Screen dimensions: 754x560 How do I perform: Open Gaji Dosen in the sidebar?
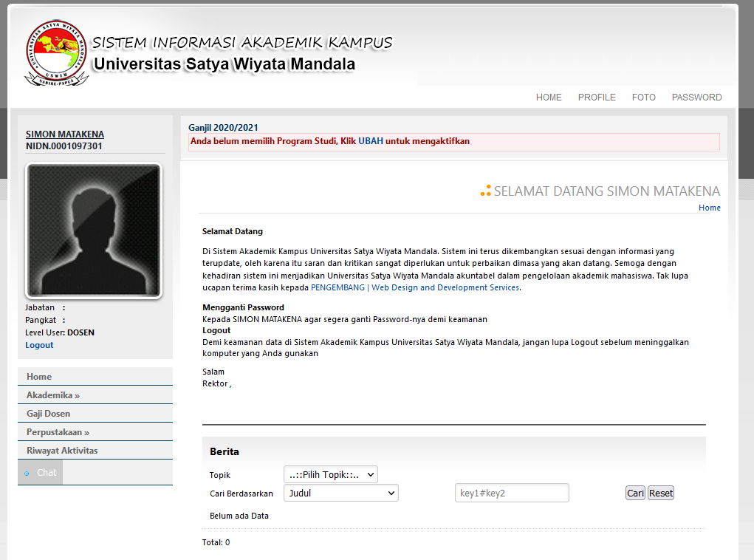[48, 414]
